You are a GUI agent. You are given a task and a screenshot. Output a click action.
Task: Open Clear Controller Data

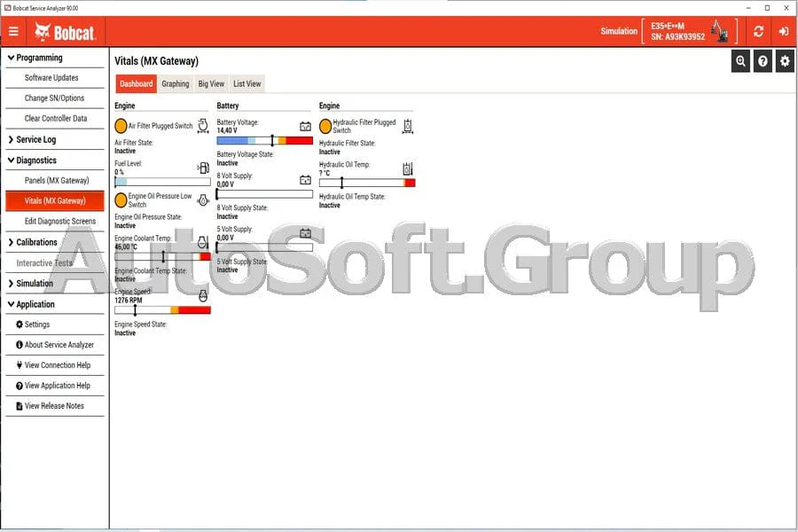click(55, 119)
